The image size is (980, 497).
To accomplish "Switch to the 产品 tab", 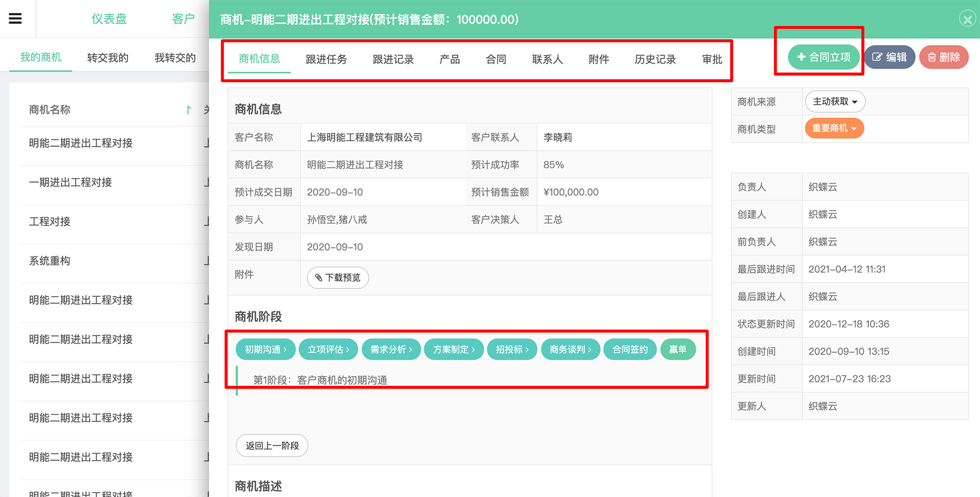I will click(x=450, y=59).
